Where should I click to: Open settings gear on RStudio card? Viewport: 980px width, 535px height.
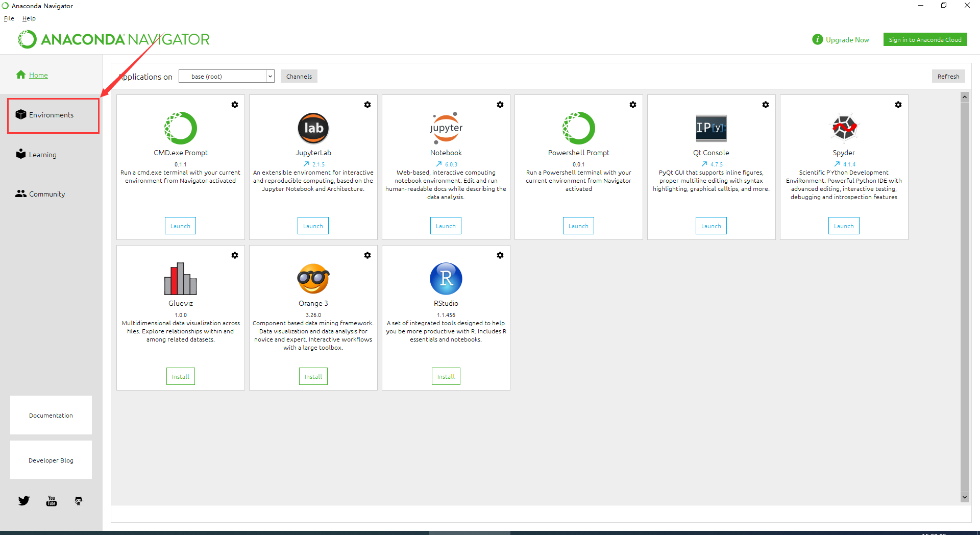point(500,255)
